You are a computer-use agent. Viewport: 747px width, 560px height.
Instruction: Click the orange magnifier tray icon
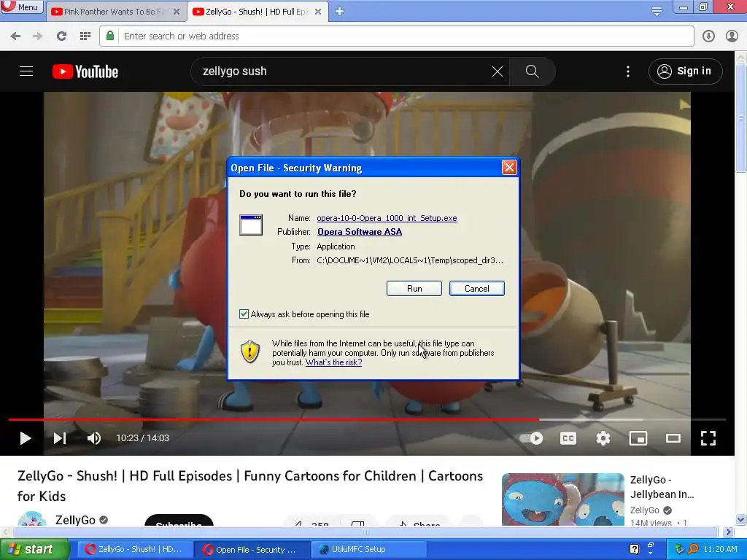[x=694, y=549]
